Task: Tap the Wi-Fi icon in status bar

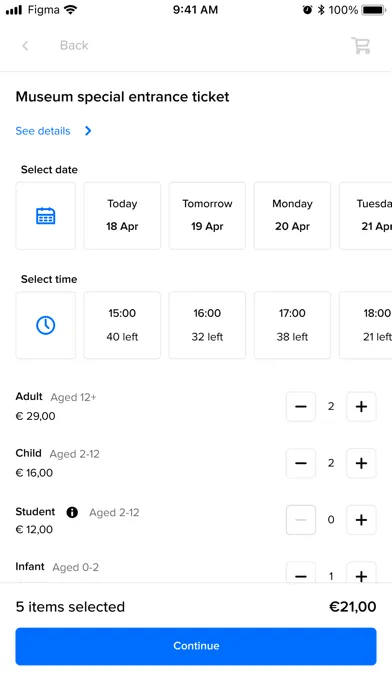Action: coord(70,10)
